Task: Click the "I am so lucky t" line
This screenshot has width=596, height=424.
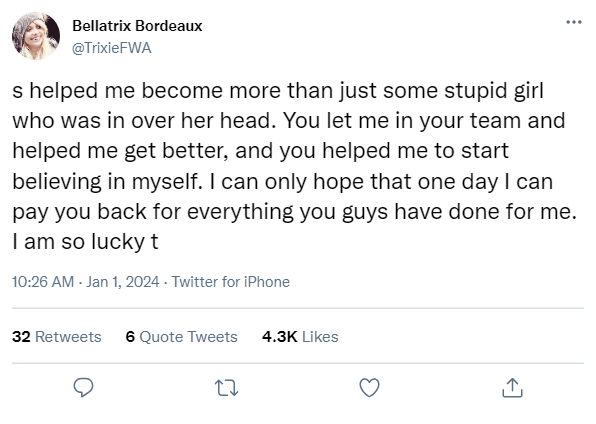Action: (x=85, y=242)
